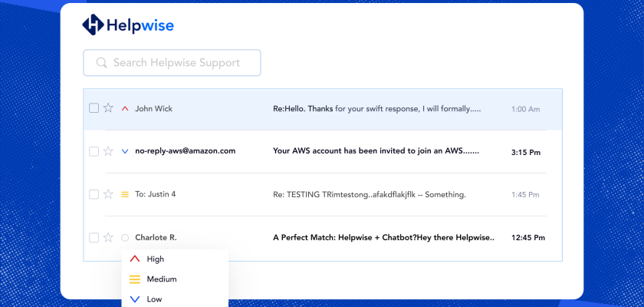Choose High in the priority menu
This screenshot has height=307, width=644.
[155, 259]
